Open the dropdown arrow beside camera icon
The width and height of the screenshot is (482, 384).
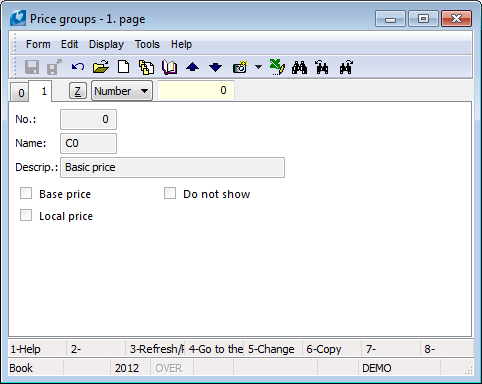tap(258, 67)
